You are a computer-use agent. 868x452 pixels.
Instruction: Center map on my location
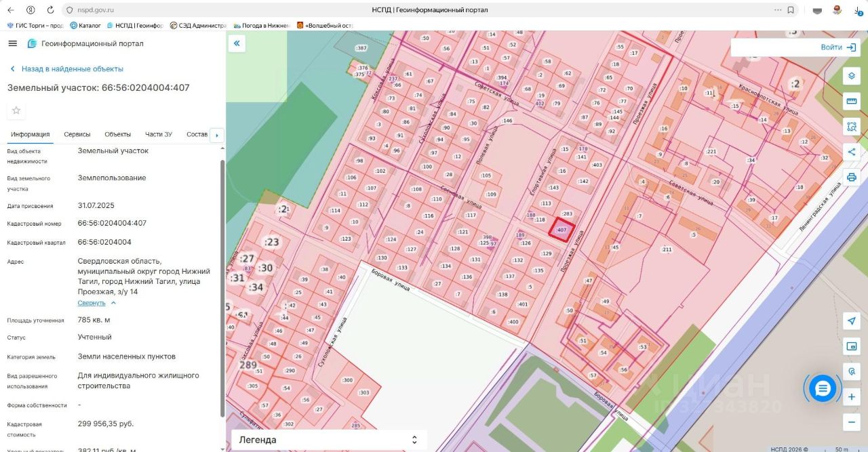852,321
